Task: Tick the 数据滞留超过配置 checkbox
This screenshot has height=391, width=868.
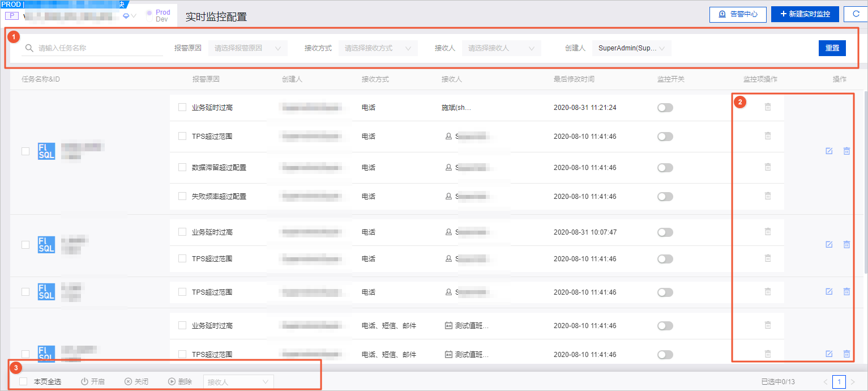Action: click(x=182, y=167)
